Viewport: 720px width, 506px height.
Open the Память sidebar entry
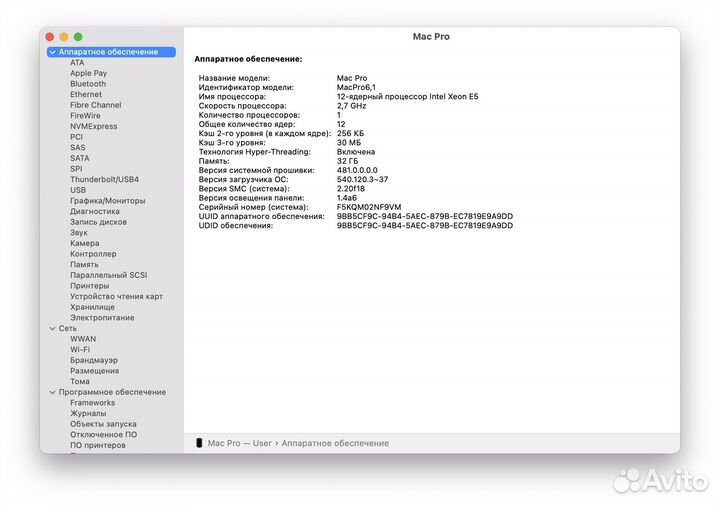(84, 264)
